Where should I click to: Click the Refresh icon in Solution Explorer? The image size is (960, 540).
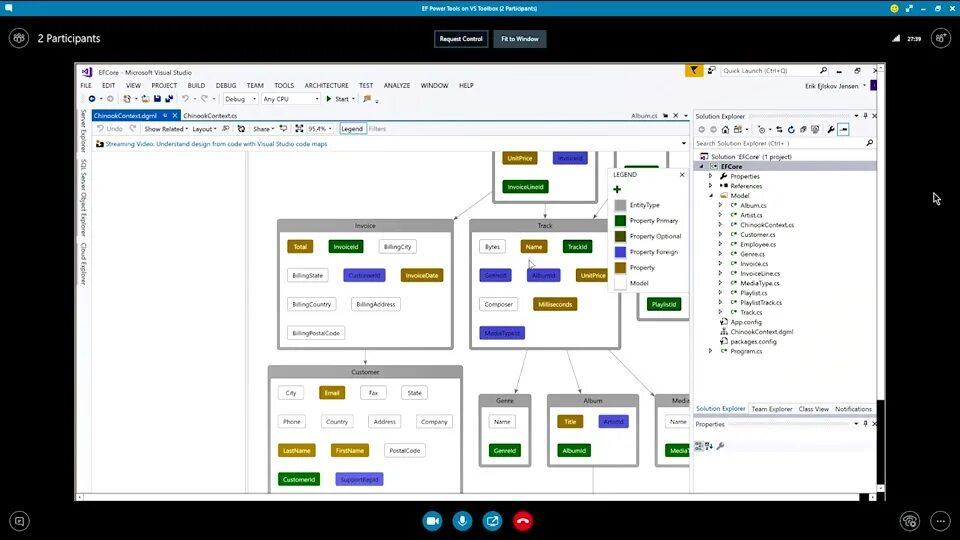[791, 129]
